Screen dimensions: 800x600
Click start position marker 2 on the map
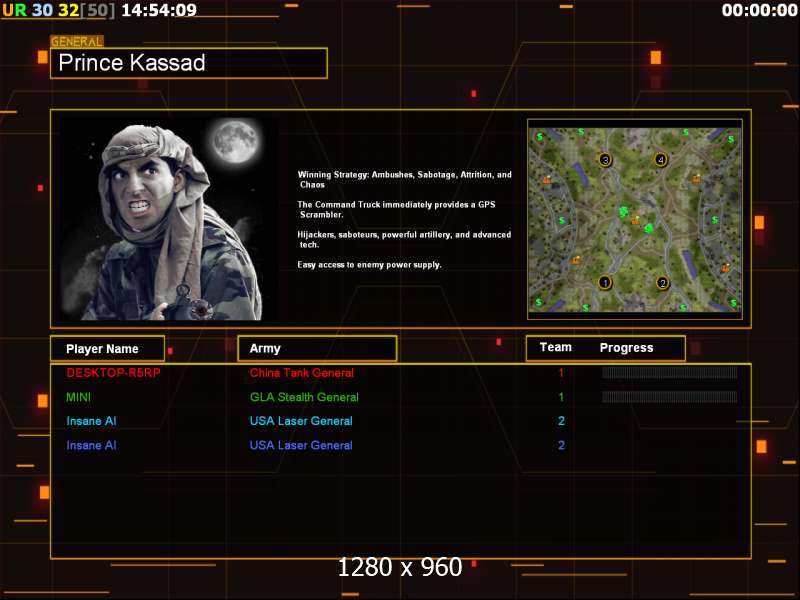point(662,282)
